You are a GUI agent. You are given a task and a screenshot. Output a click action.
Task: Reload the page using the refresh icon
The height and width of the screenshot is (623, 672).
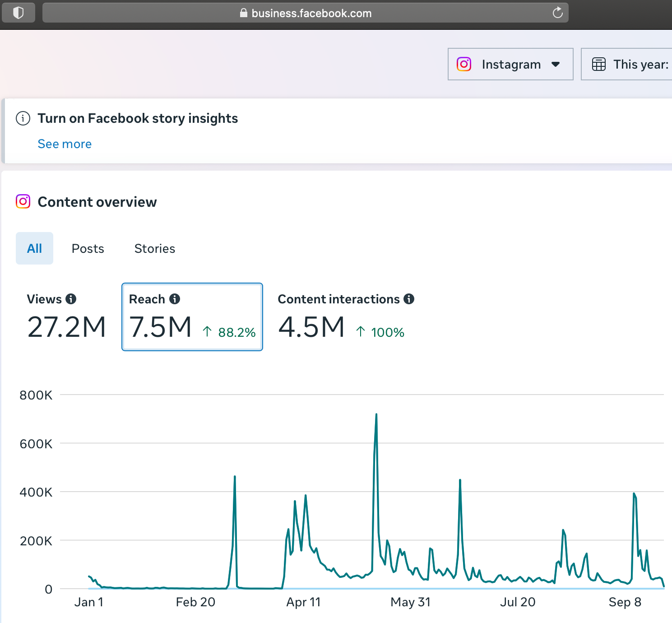point(557,13)
